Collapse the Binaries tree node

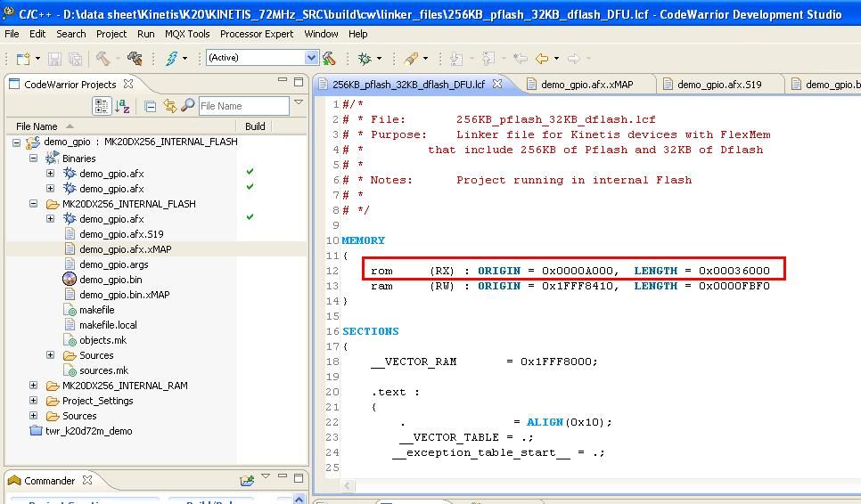click(34, 158)
